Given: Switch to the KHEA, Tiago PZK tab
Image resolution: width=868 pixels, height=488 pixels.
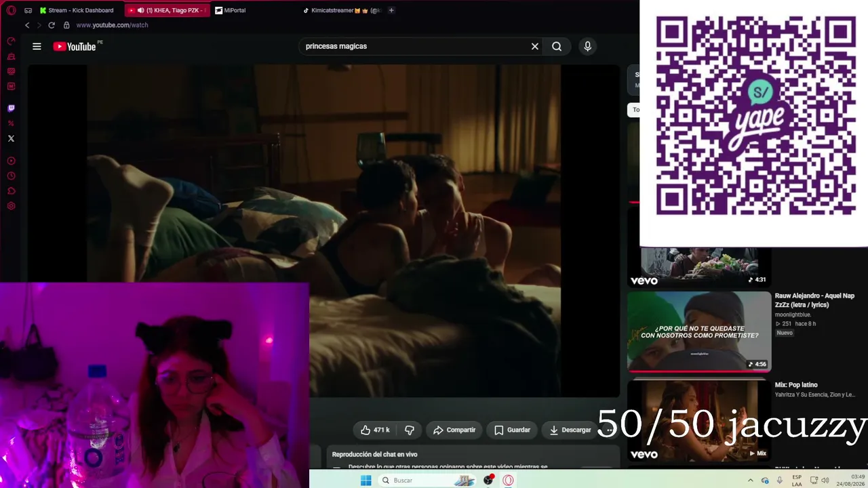Looking at the screenshot, I should tap(167, 10).
